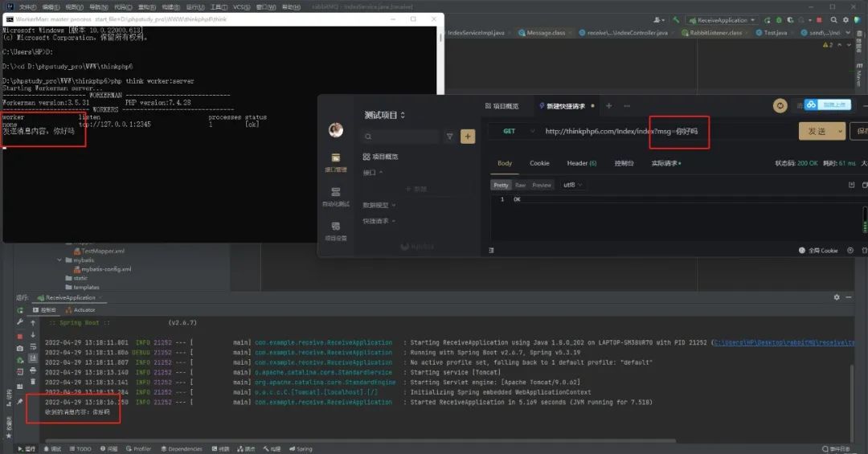Click the red stop button in Run panel
The width and height of the screenshot is (868, 454).
pyautogui.click(x=20, y=336)
